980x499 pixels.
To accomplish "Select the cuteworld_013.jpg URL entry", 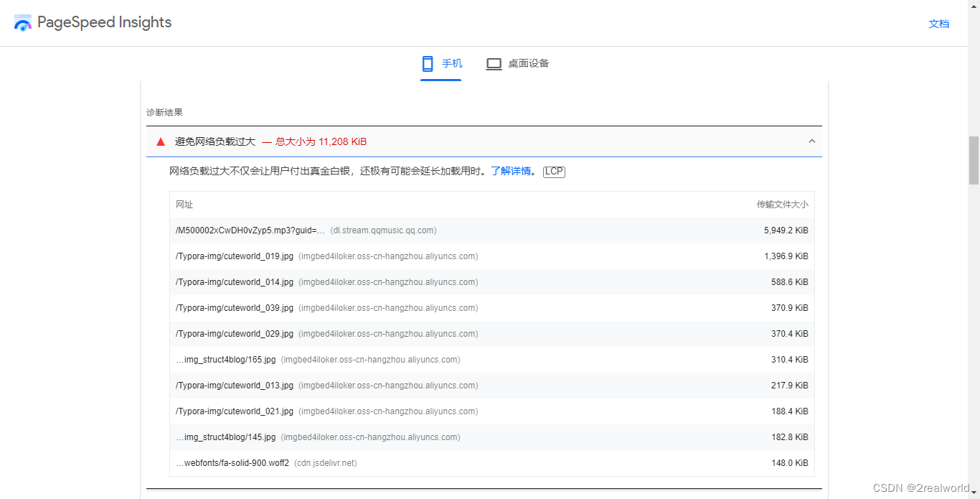I will pyautogui.click(x=235, y=386).
